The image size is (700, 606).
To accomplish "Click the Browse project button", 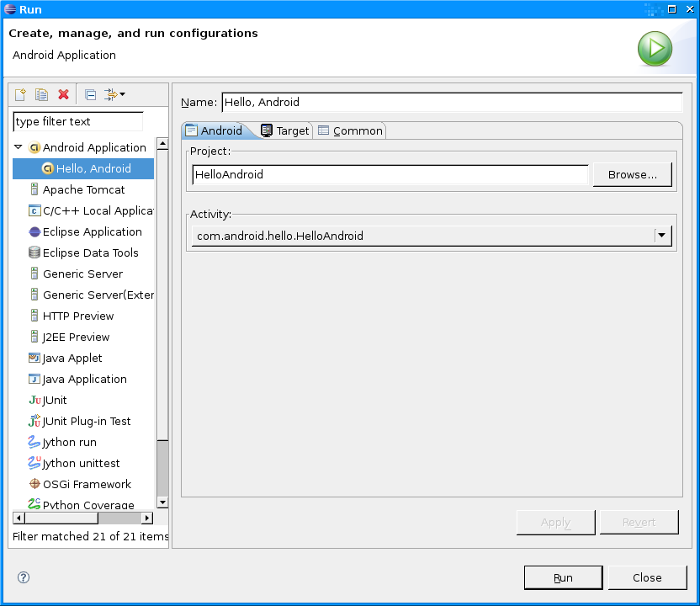I will coord(632,174).
